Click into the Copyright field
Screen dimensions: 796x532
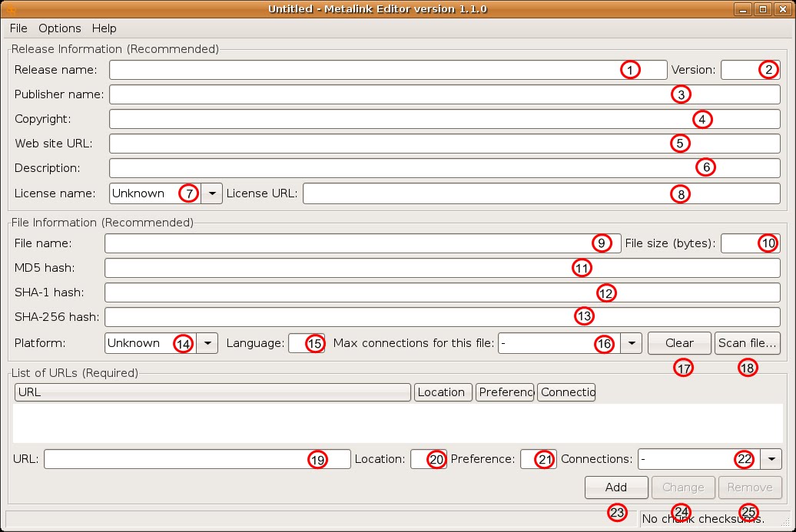[445, 119]
